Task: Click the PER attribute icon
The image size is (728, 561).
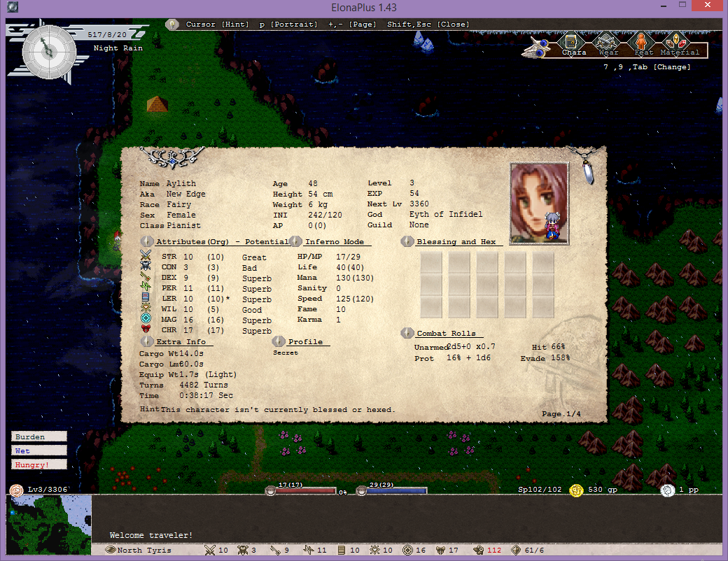Action: click(146, 287)
